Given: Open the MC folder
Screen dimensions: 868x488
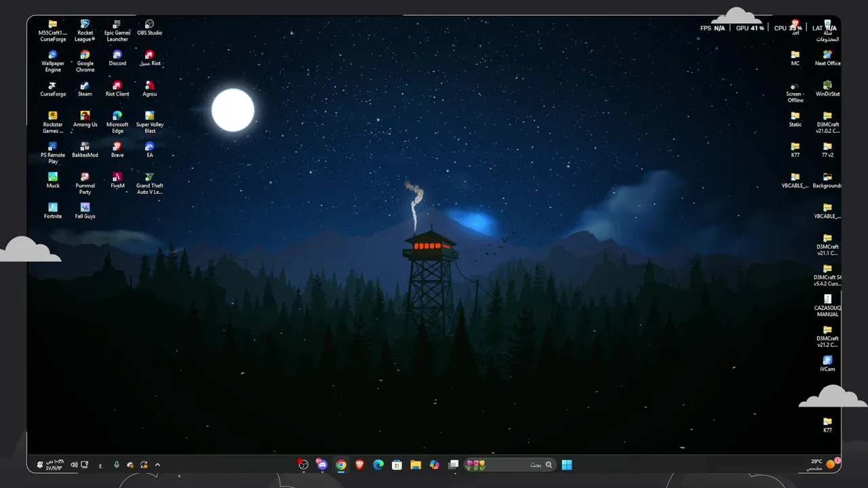Looking at the screenshot, I should (795, 58).
